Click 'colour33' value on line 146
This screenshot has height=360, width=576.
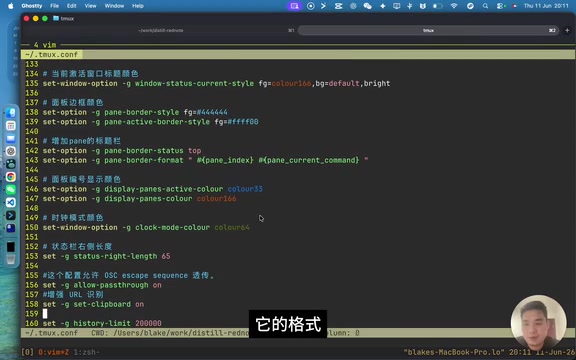[245, 189]
